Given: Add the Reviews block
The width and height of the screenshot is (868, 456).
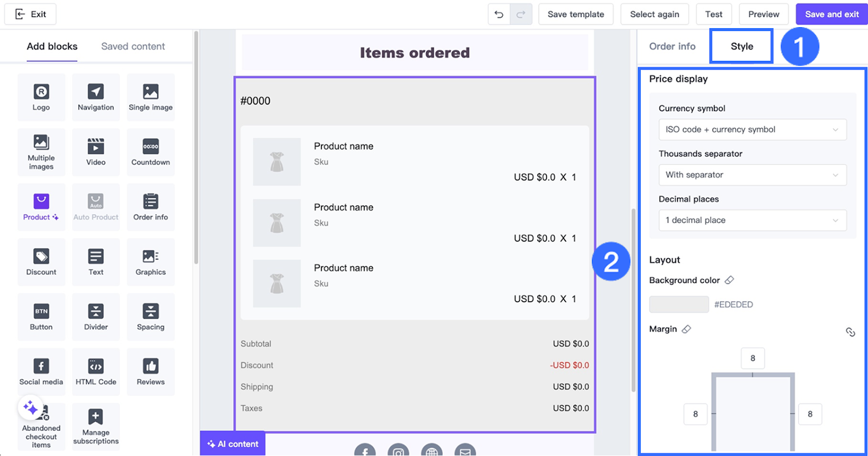Looking at the screenshot, I should coord(150,371).
